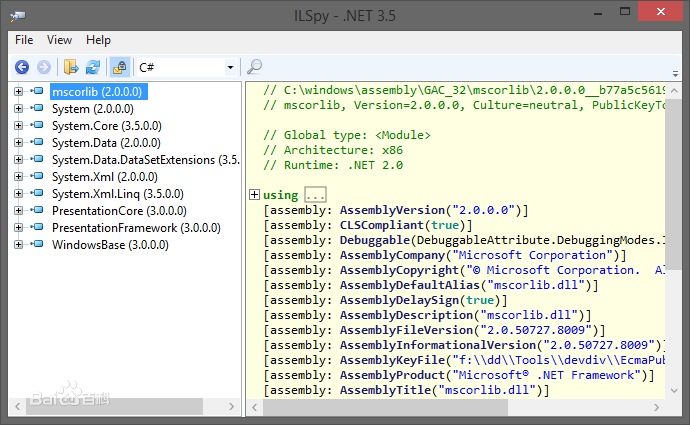Viewport: 690px width, 425px height.
Task: Click the code pane horizontal scrollbar thumb
Action: pyautogui.click(x=385, y=407)
